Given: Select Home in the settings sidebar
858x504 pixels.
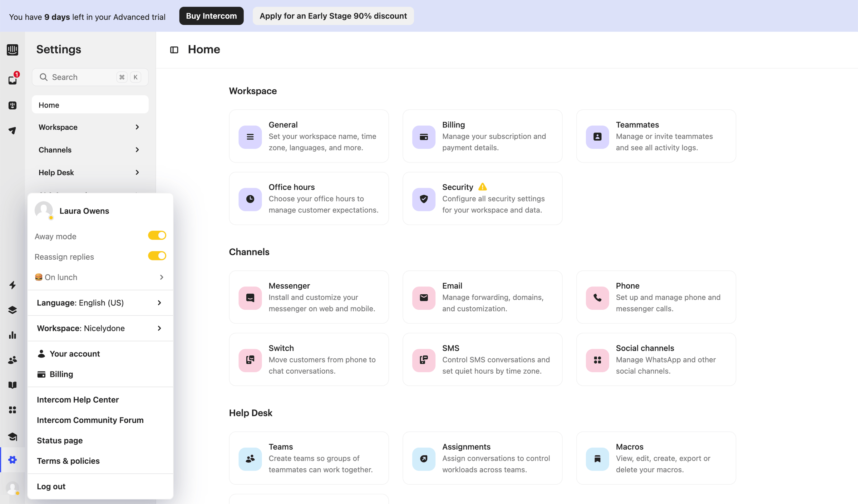Looking at the screenshot, I should 90,105.
